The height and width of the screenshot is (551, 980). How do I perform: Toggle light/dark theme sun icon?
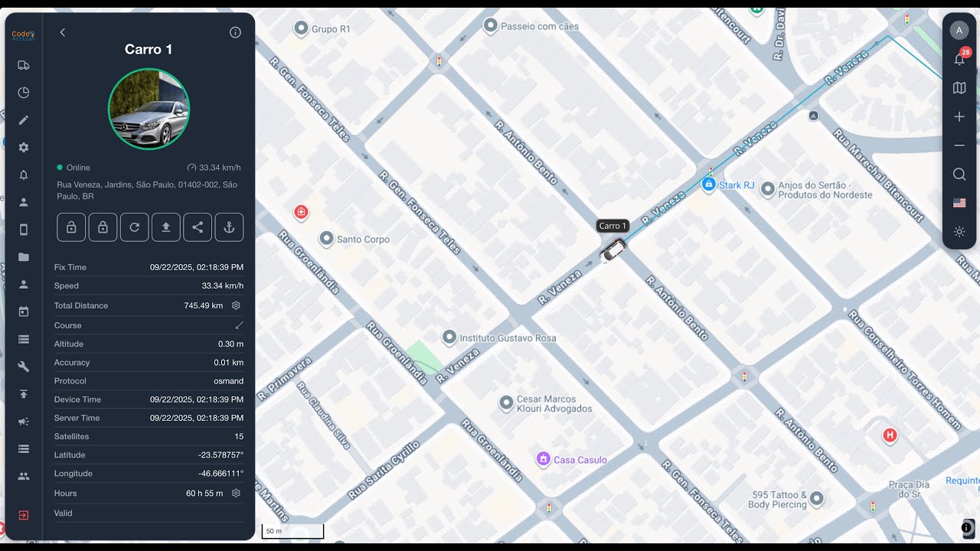click(959, 232)
